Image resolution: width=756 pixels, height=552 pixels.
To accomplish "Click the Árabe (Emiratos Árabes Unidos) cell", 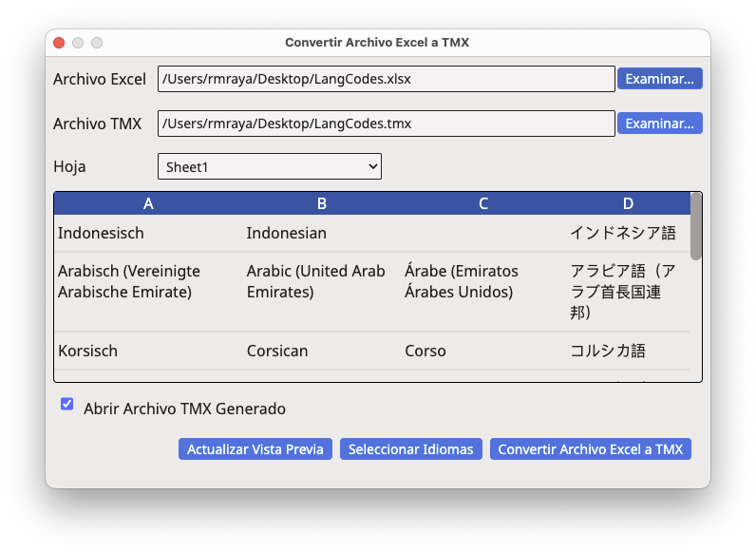I will coord(462,281).
